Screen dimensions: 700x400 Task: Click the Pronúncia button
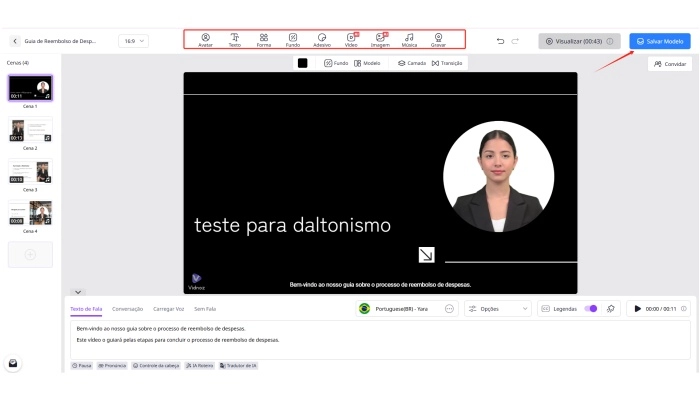pyautogui.click(x=112, y=366)
